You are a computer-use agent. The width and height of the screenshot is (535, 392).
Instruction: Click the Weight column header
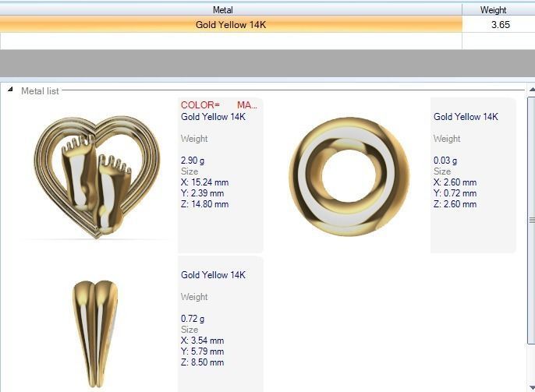click(494, 10)
